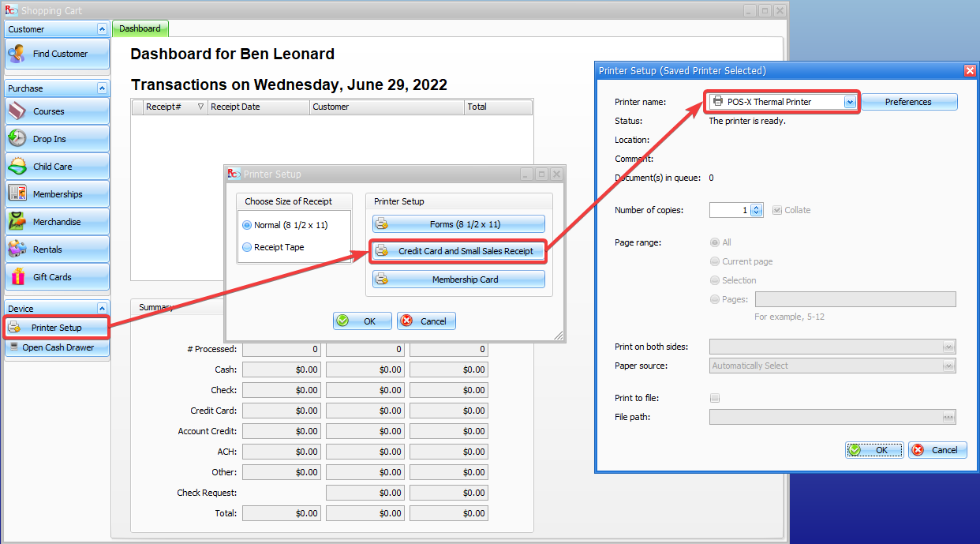This screenshot has height=544, width=980.
Task: Click printer icon on Forms button
Action: [x=381, y=224]
